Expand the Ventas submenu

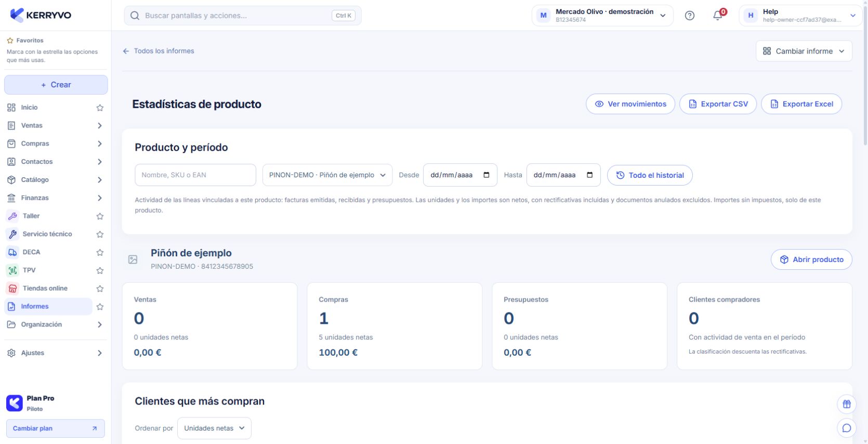point(100,126)
